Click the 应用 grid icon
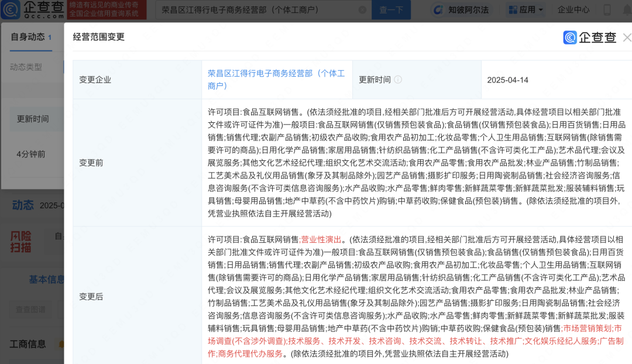Screen dimensions: 632x364 point(513,10)
